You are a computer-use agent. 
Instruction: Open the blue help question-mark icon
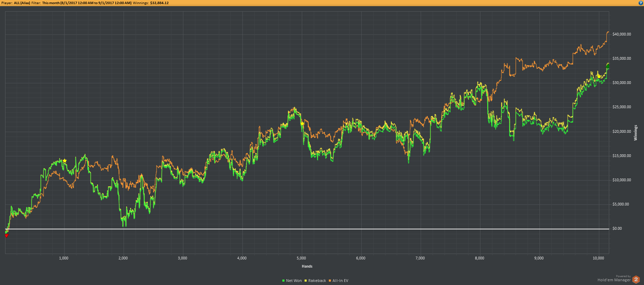[641, 3]
